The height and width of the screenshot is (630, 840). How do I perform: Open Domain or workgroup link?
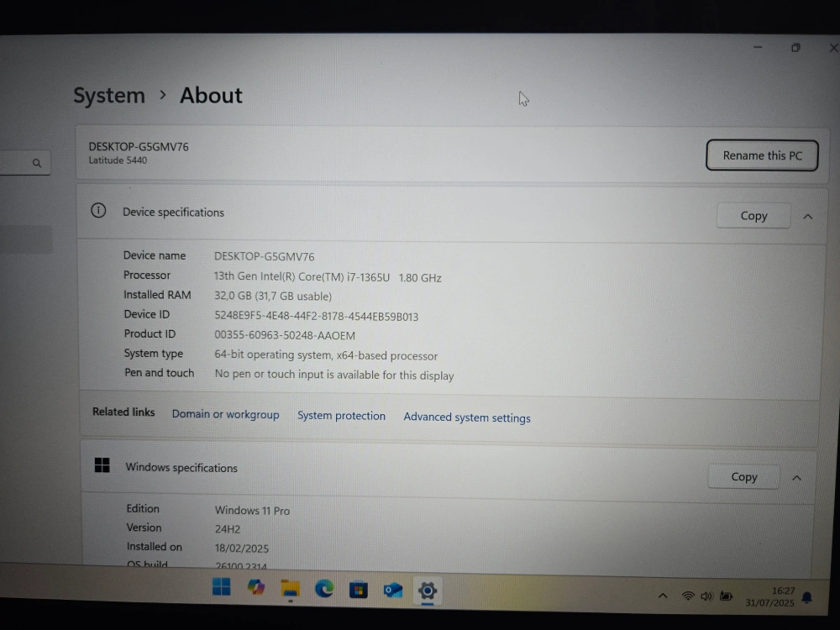225,415
